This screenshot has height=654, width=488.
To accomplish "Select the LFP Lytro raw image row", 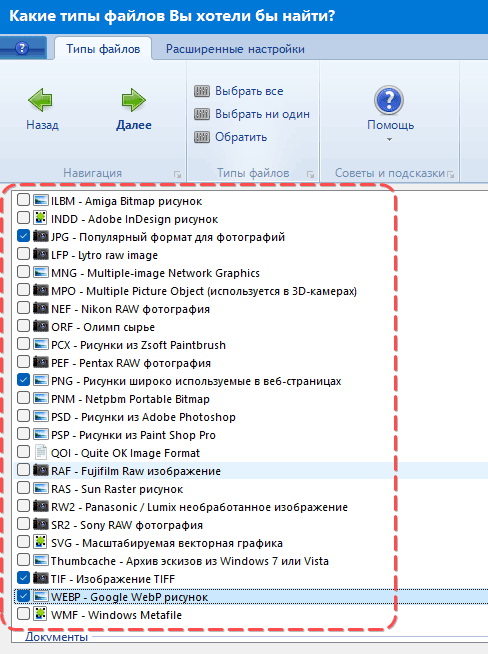I will point(104,255).
